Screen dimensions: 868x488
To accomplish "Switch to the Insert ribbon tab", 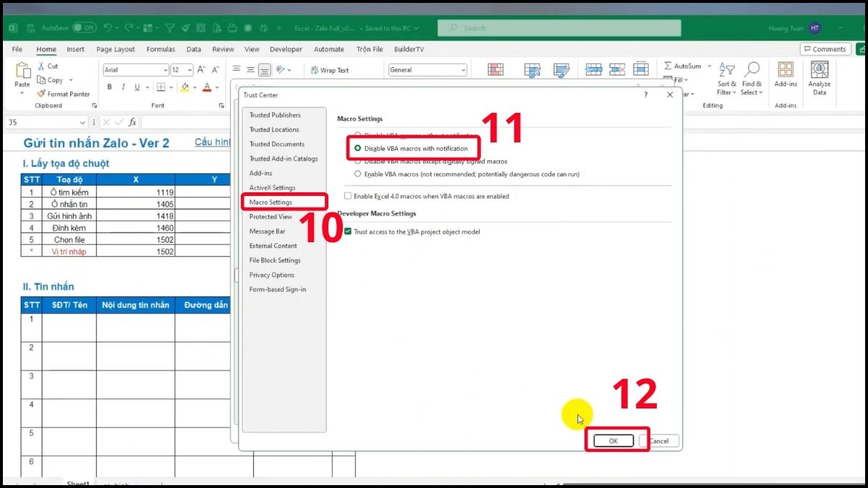I will (75, 49).
